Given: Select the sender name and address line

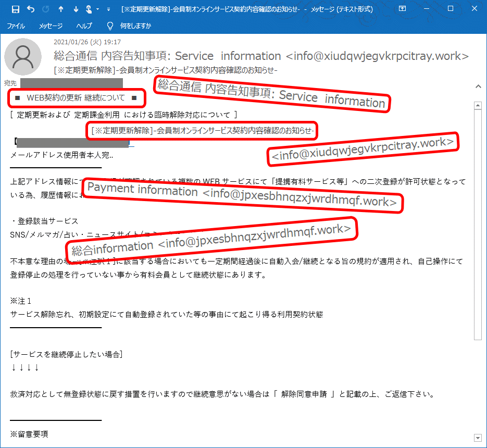Looking at the screenshot, I should [261, 56].
